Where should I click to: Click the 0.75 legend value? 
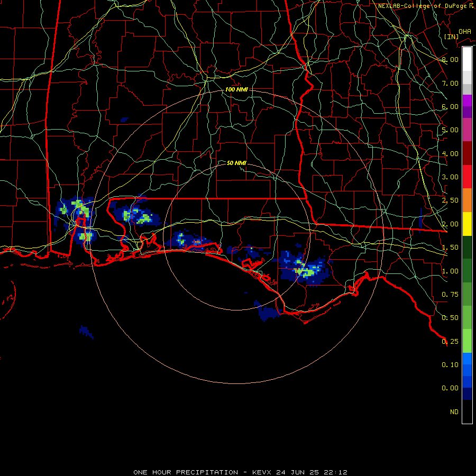(450, 295)
